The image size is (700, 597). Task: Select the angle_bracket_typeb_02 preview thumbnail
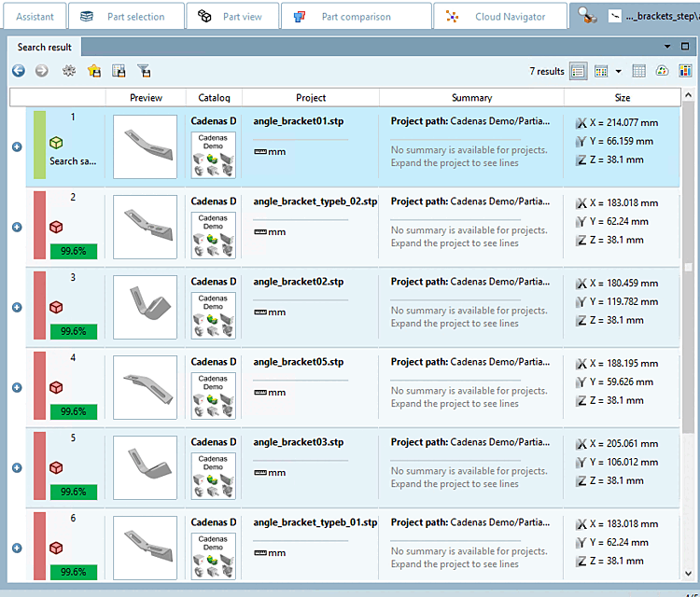145,227
